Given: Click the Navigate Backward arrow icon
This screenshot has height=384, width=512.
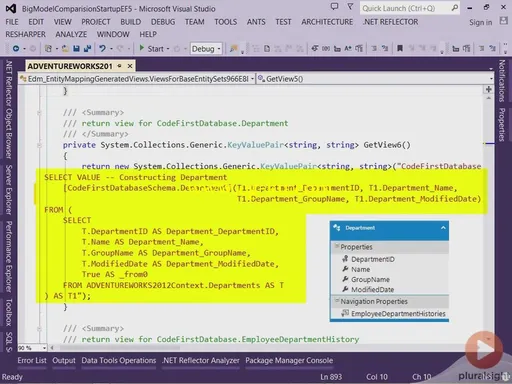Looking at the screenshot, I should [x=16, y=49].
